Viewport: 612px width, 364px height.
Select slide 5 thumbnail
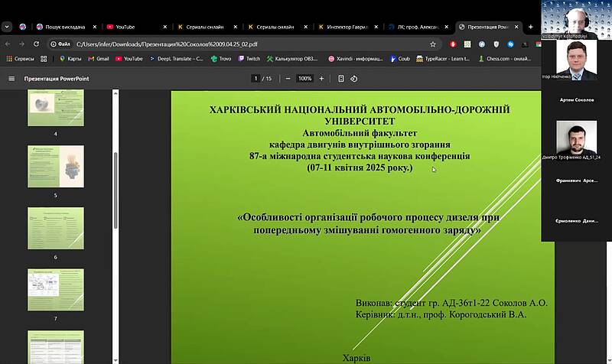click(x=56, y=167)
